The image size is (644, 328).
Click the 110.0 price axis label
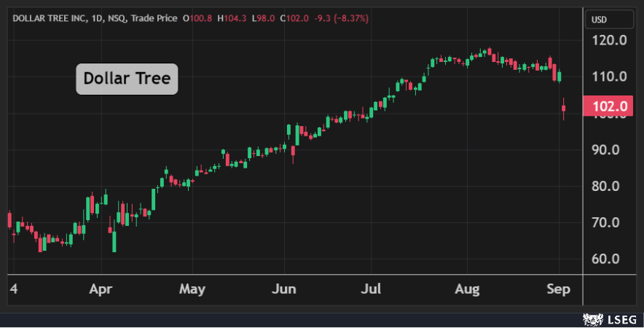point(610,77)
